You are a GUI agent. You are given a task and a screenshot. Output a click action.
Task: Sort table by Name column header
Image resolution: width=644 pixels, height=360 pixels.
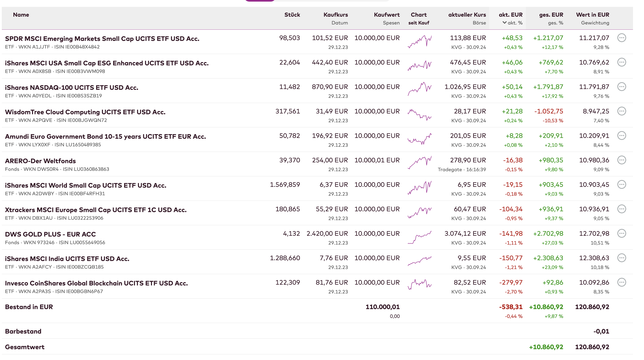(x=21, y=15)
